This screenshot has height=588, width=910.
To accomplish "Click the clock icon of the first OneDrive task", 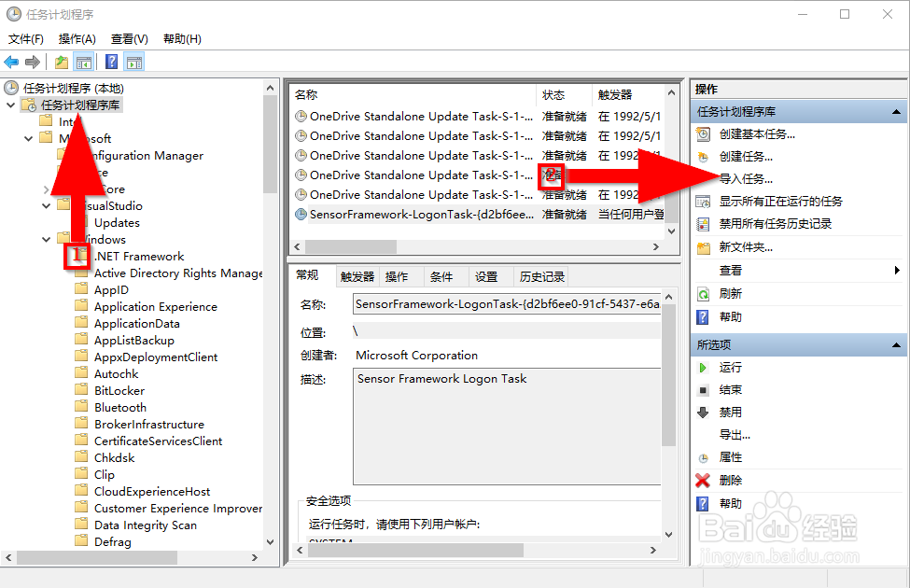I will tap(301, 116).
